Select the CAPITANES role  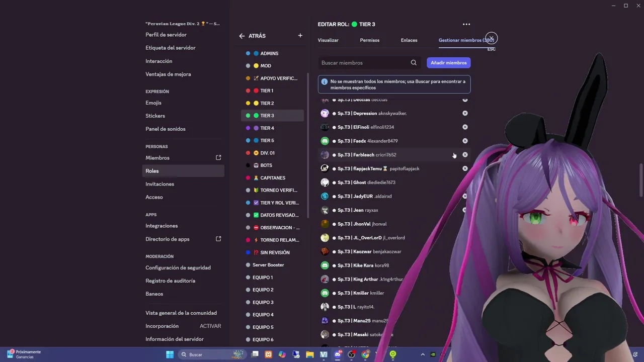pos(272,178)
